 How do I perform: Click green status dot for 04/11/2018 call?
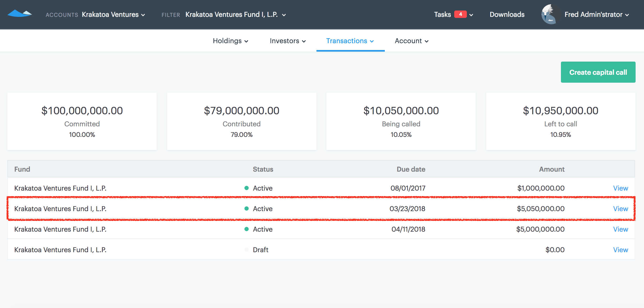click(x=246, y=229)
